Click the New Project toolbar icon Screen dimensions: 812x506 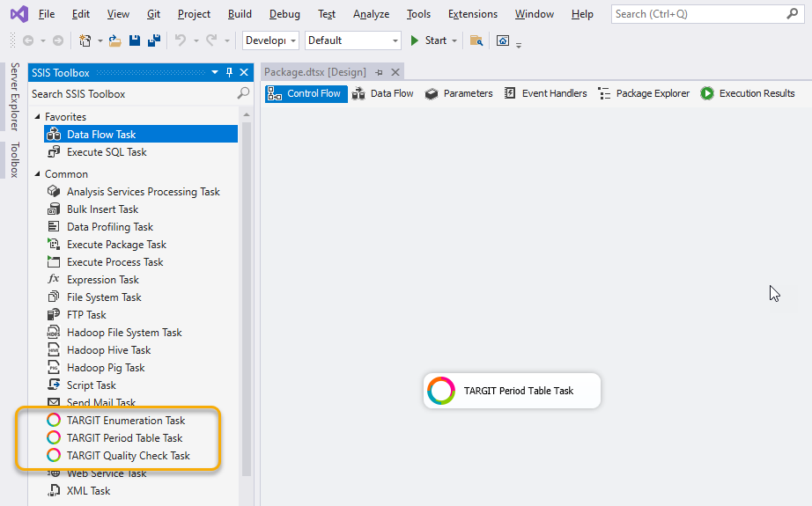pyautogui.click(x=85, y=40)
